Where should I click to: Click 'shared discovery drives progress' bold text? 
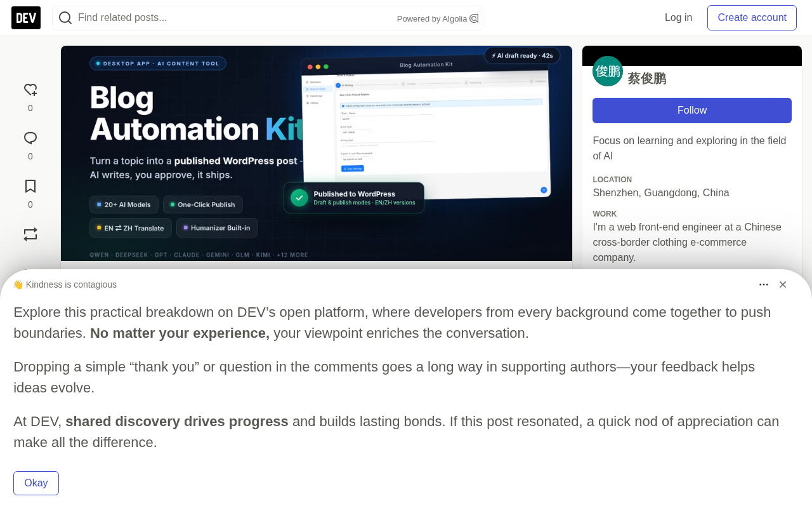(x=177, y=422)
